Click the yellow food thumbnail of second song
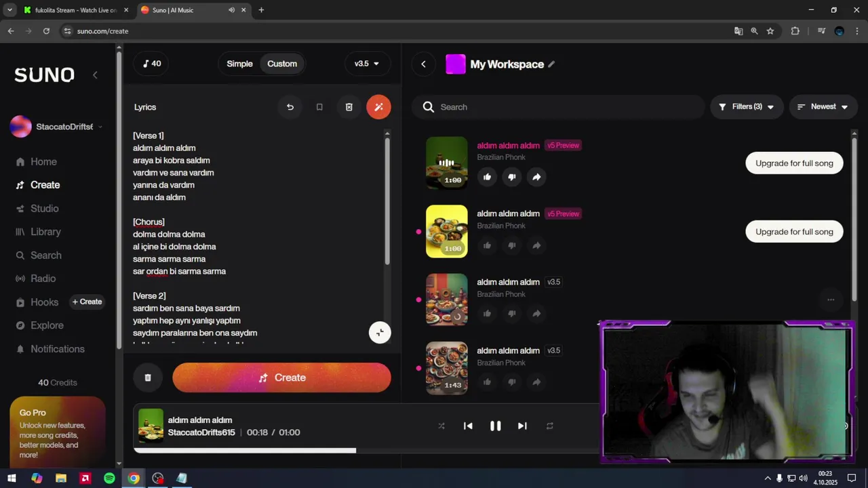The image size is (868, 488). pos(446,231)
